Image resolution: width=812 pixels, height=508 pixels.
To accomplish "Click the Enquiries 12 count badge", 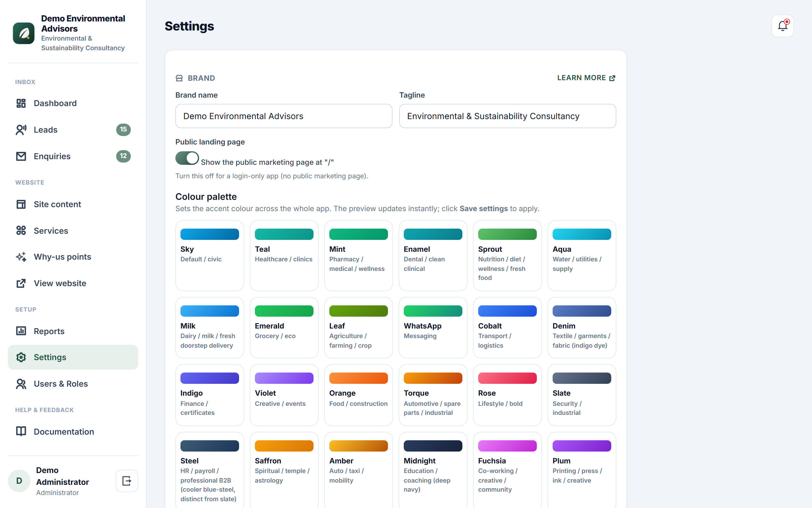I will (123, 156).
